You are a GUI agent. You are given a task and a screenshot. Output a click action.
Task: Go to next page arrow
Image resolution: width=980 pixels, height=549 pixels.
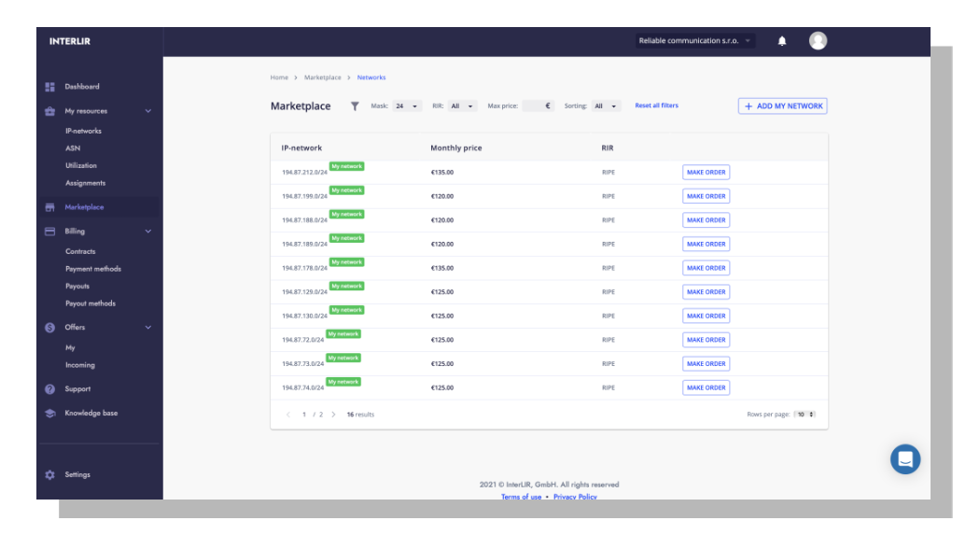pos(334,415)
